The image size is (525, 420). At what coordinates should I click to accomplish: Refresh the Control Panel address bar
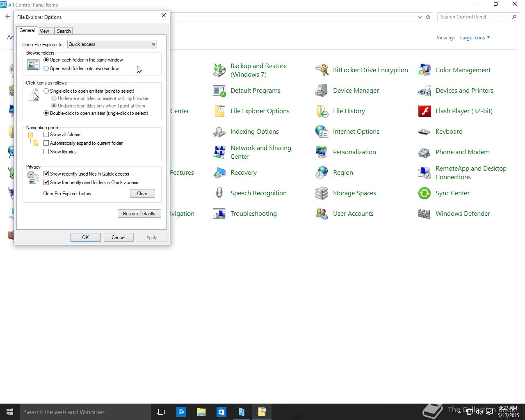[x=428, y=17]
